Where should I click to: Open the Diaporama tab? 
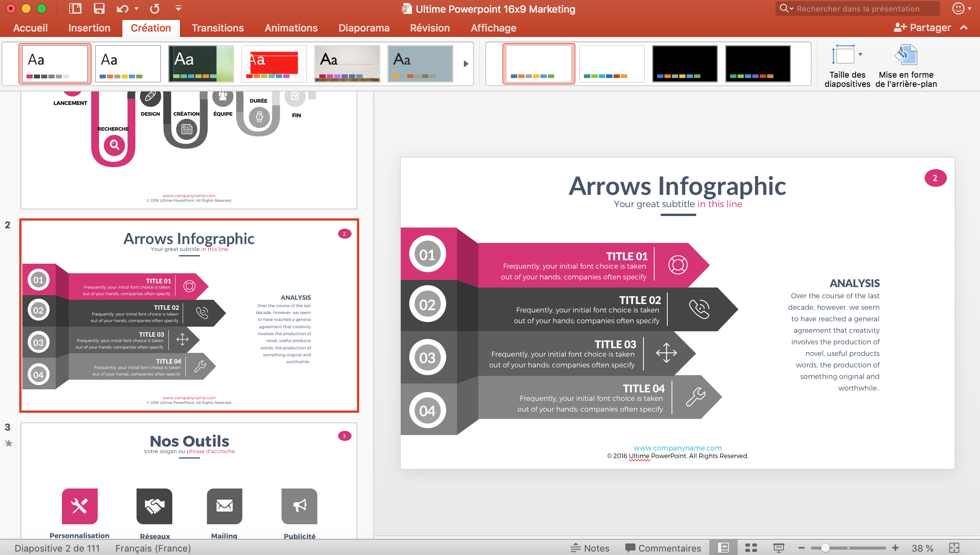364,28
